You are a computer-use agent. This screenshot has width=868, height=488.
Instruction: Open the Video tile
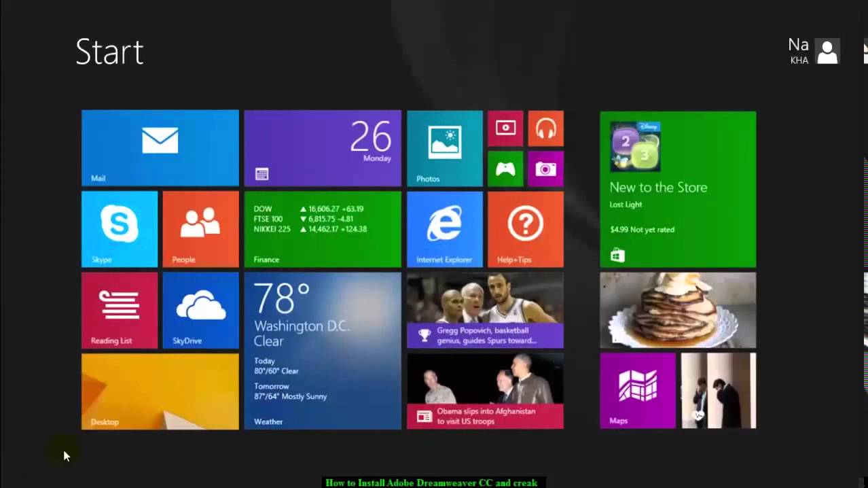pyautogui.click(x=505, y=128)
